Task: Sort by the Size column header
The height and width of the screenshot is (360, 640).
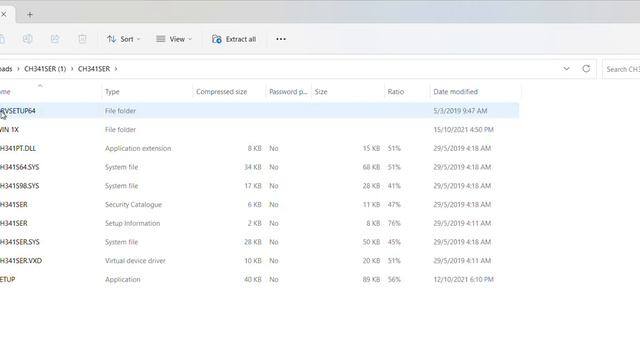Action: [x=321, y=91]
